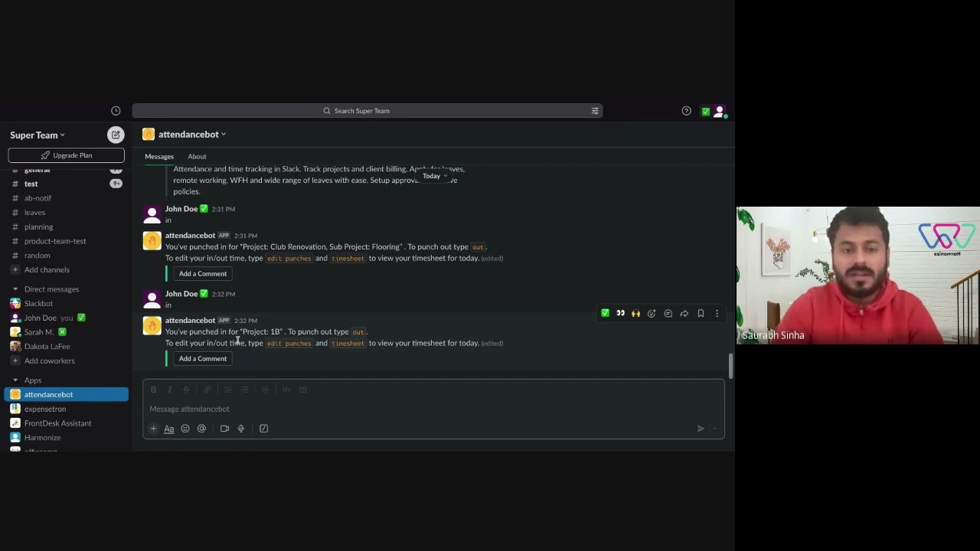
Task: Insert link in composer
Action: (x=207, y=390)
